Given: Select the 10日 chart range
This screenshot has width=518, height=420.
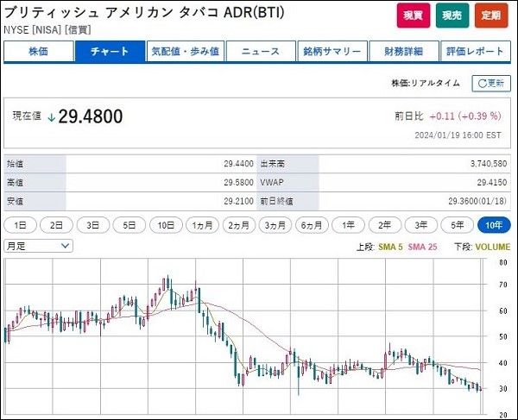Looking at the screenshot, I should click(x=166, y=225).
